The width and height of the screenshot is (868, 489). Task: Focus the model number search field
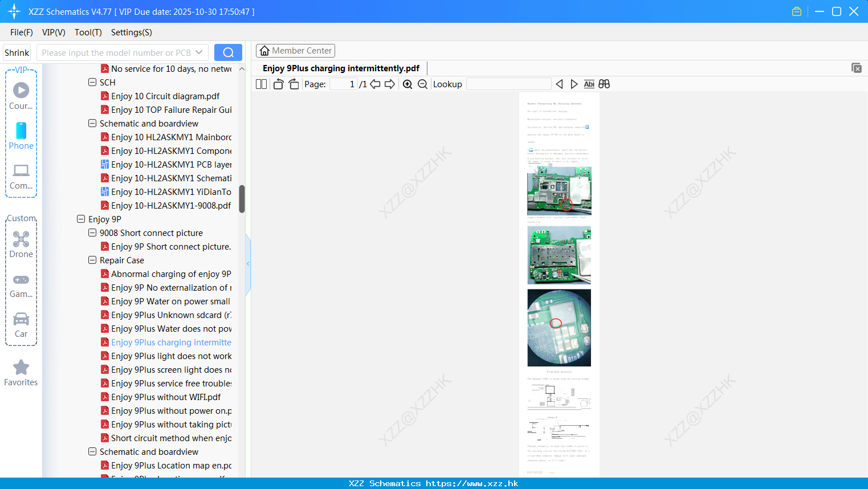tap(116, 52)
